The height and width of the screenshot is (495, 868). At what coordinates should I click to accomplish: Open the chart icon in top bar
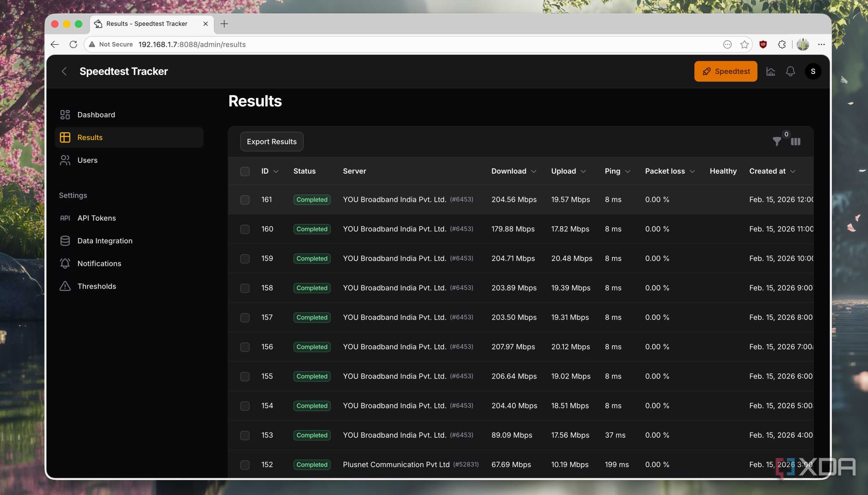[770, 71]
